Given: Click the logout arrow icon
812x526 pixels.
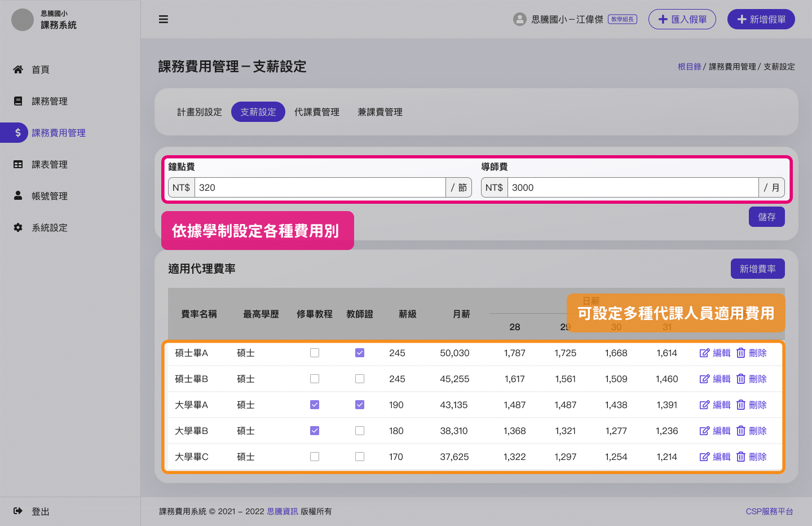Looking at the screenshot, I should [x=18, y=511].
